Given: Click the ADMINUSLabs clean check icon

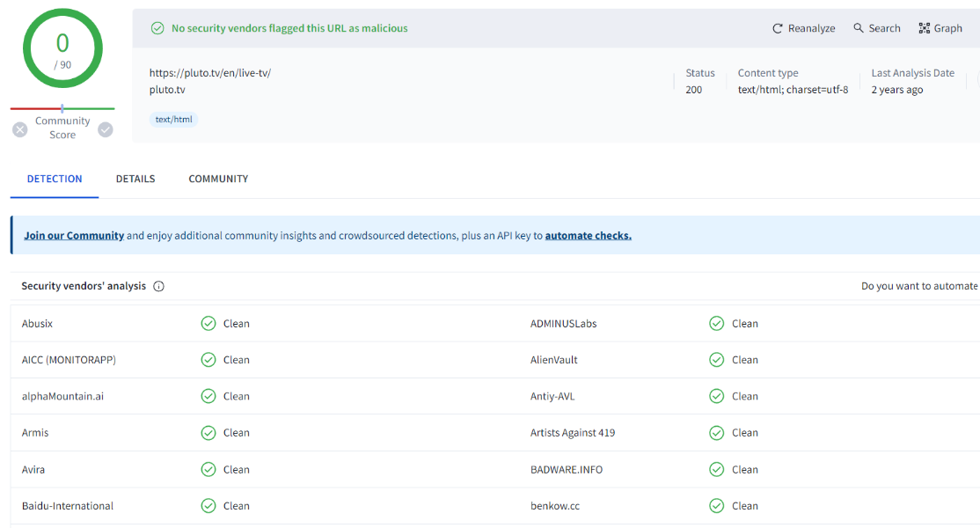Looking at the screenshot, I should pyautogui.click(x=716, y=323).
